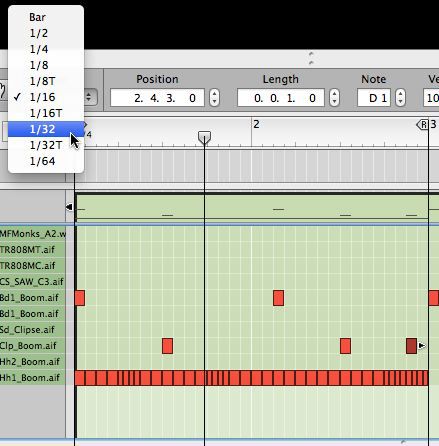
Task: Click the Length stepper arrows
Action: (334, 98)
